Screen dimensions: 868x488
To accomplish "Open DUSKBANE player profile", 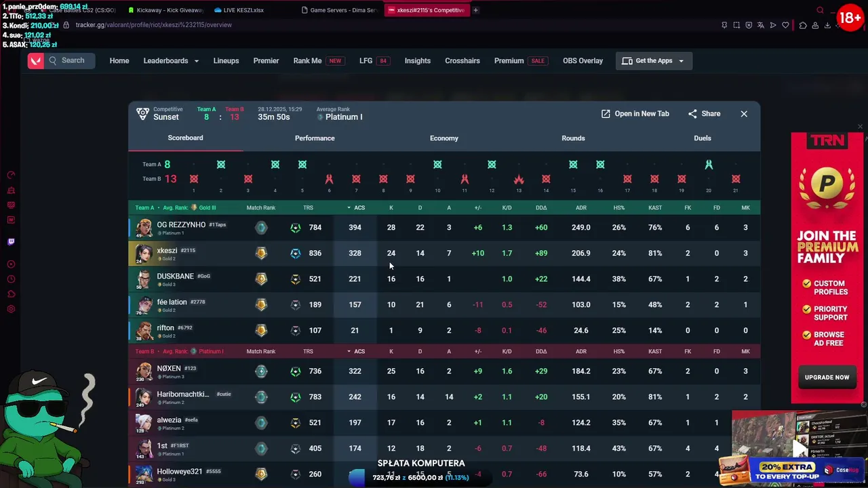I will pyautogui.click(x=175, y=276).
